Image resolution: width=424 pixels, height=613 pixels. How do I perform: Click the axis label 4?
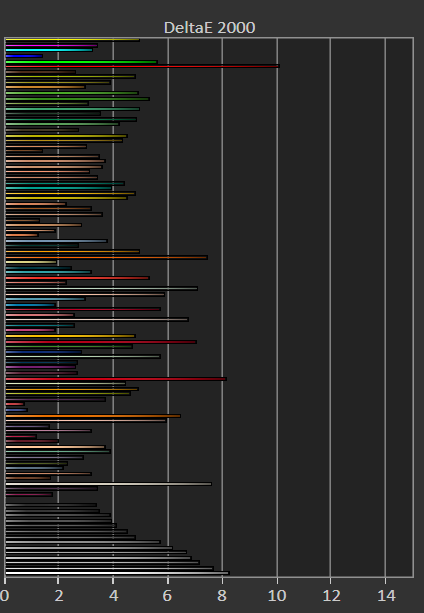tap(113, 596)
